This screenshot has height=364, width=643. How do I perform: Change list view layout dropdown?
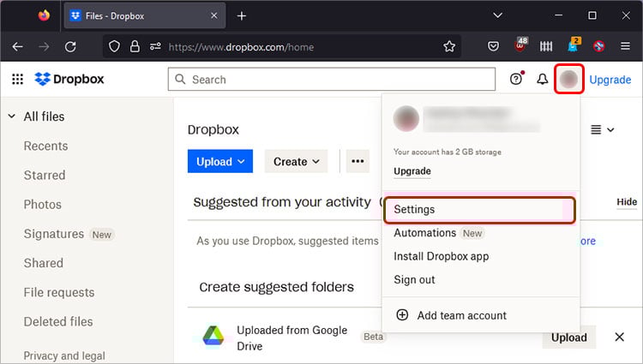(602, 130)
